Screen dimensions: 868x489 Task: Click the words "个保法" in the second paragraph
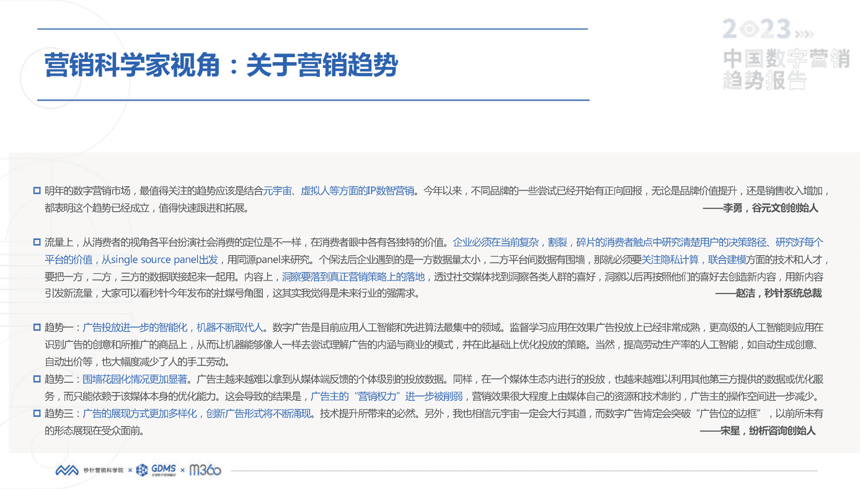tap(334, 259)
